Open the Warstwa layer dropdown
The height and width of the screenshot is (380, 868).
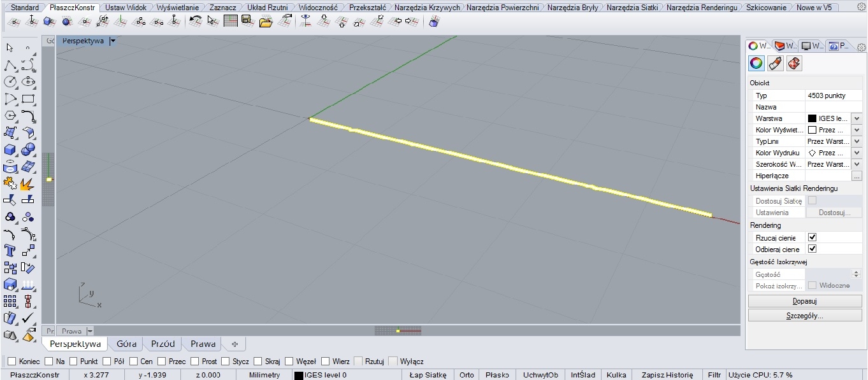856,118
